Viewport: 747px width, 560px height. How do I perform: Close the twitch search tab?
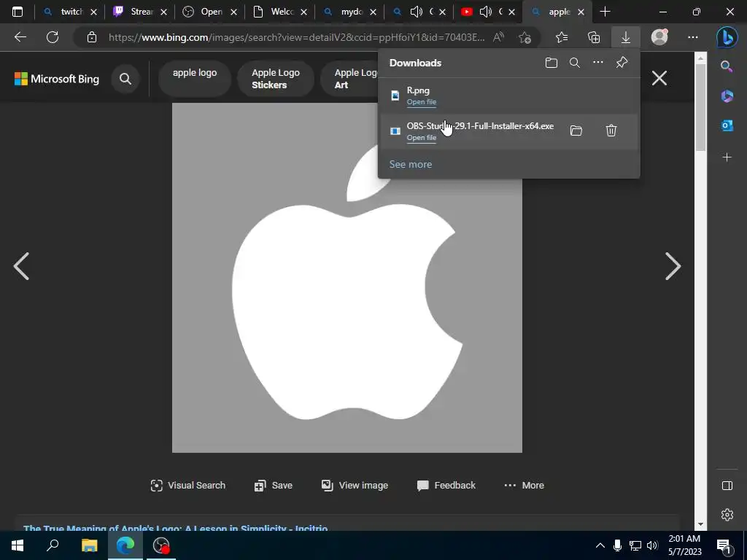(94, 12)
